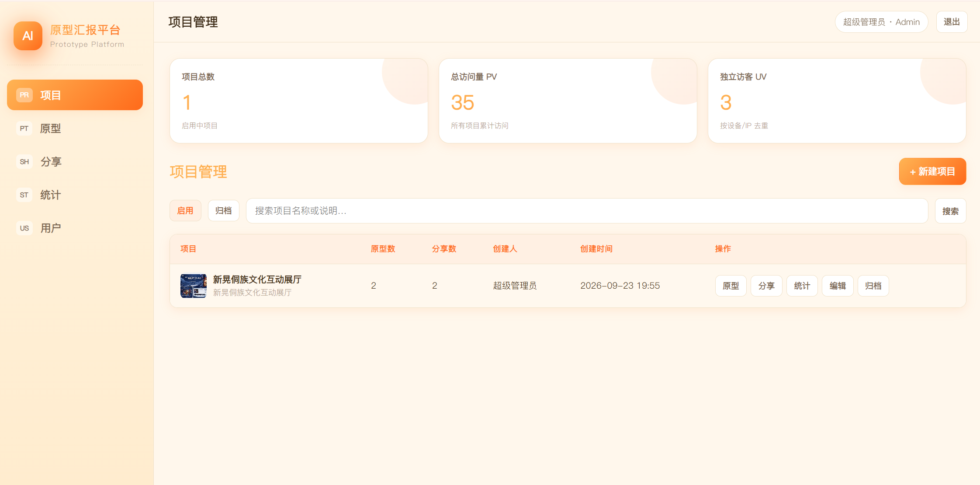980x485 pixels.
Task: Open the 新晃侗族文化互动展厅 project thumbnail
Action: [194, 286]
